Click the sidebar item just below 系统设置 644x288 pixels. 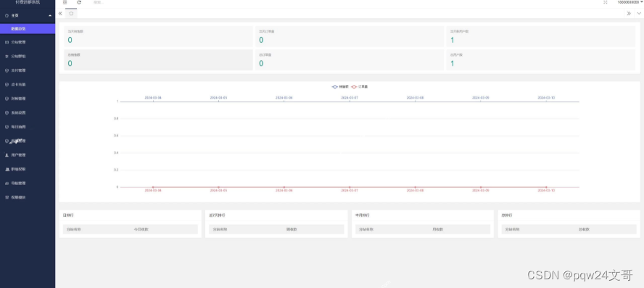click(x=28, y=126)
